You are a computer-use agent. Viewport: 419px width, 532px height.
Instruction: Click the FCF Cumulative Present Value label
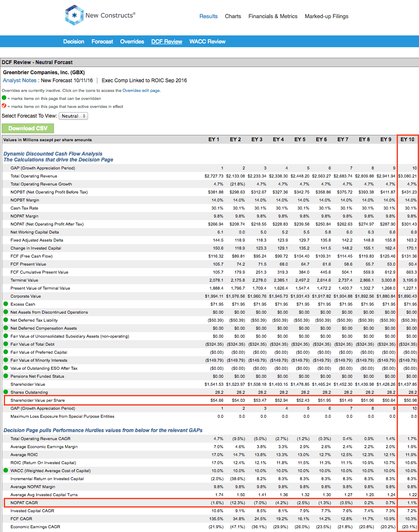click(39, 272)
